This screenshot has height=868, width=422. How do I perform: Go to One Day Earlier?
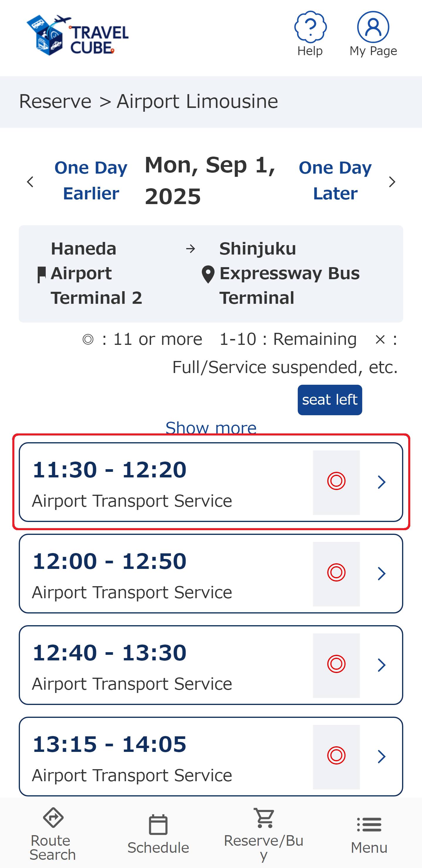pyautogui.click(x=91, y=181)
